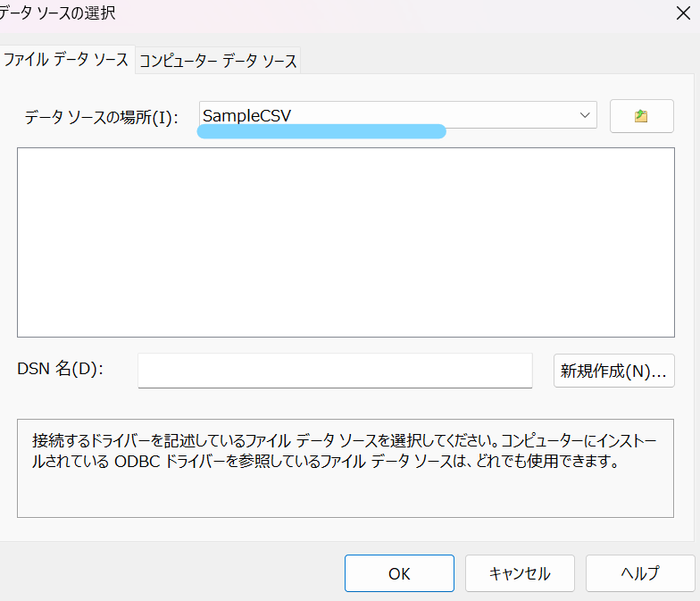Click the キャンセル button
The width and height of the screenshot is (700, 601).
point(520,573)
